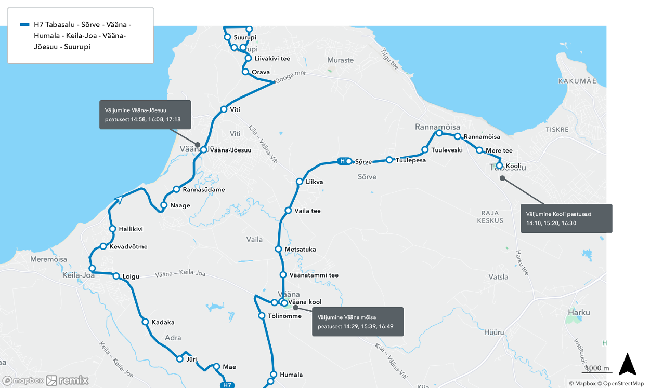Screen dimensions: 650x388
Task: Open the Mapbox logo link
Action: 23,381
